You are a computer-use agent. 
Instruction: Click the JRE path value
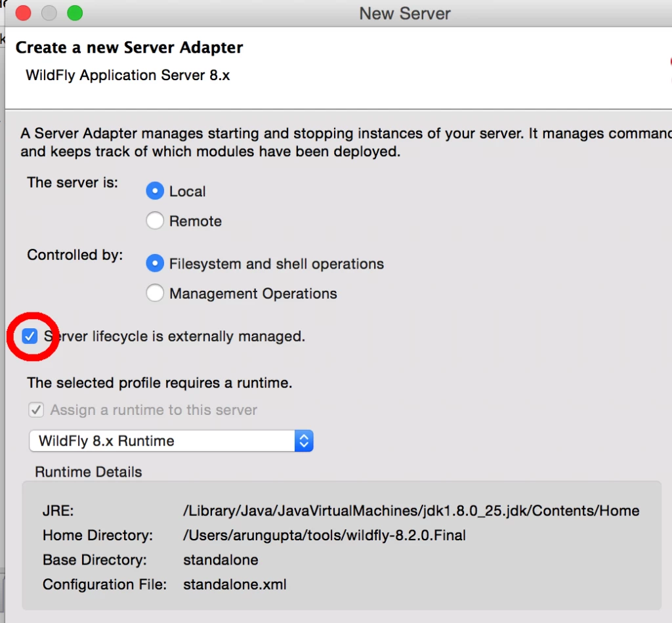pos(411,511)
